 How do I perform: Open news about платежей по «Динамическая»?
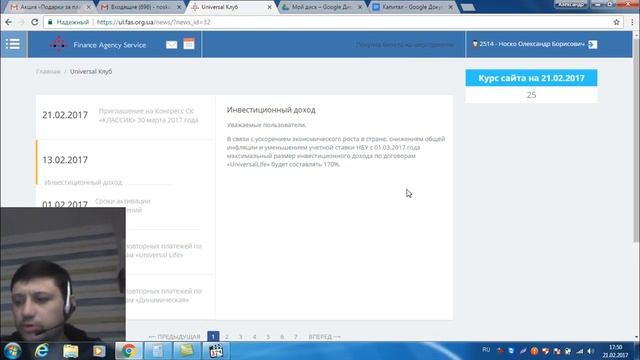[163, 296]
